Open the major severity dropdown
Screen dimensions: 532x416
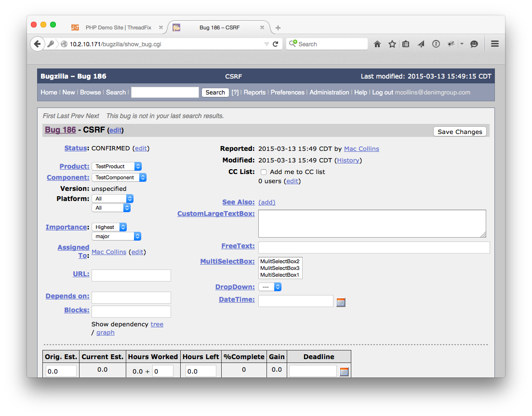[116, 236]
